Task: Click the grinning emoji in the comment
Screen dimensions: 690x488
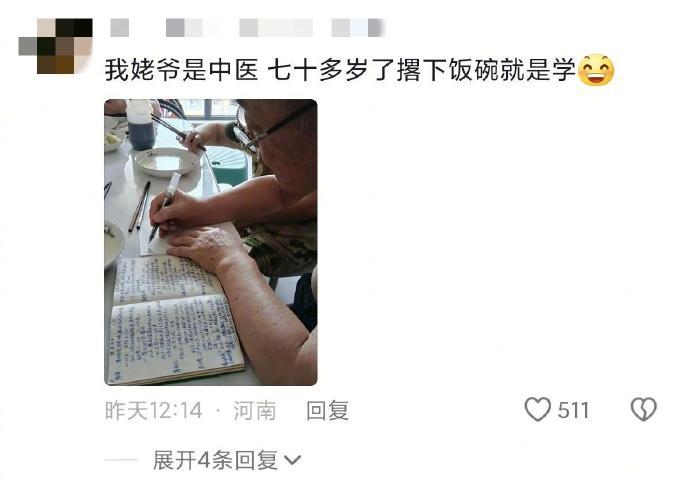Action: [x=595, y=70]
